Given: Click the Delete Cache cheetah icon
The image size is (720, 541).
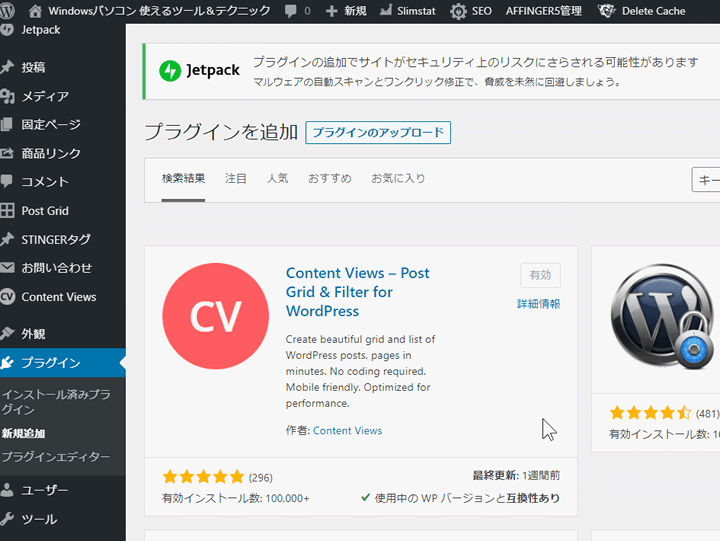Looking at the screenshot, I should coord(606,11).
